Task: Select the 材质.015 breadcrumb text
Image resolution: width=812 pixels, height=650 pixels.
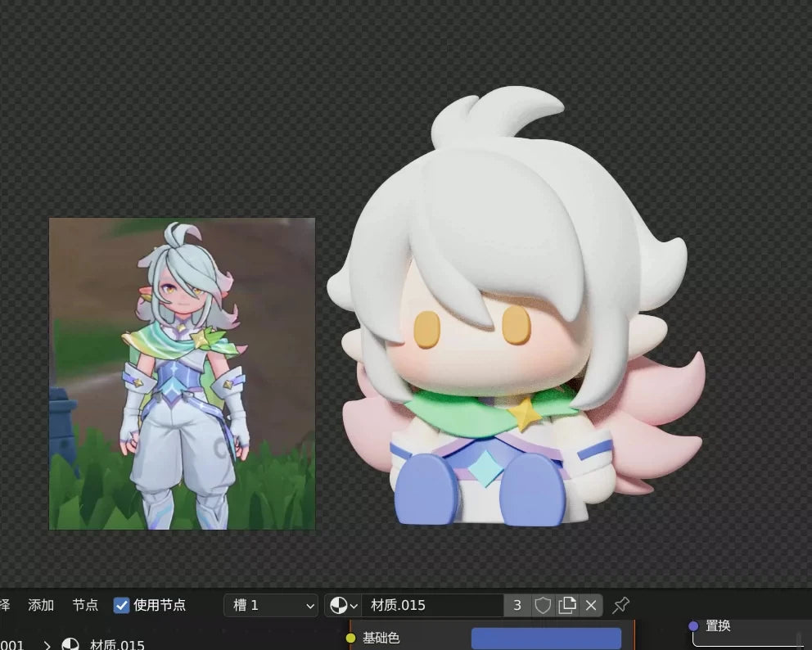Action: [117, 645]
